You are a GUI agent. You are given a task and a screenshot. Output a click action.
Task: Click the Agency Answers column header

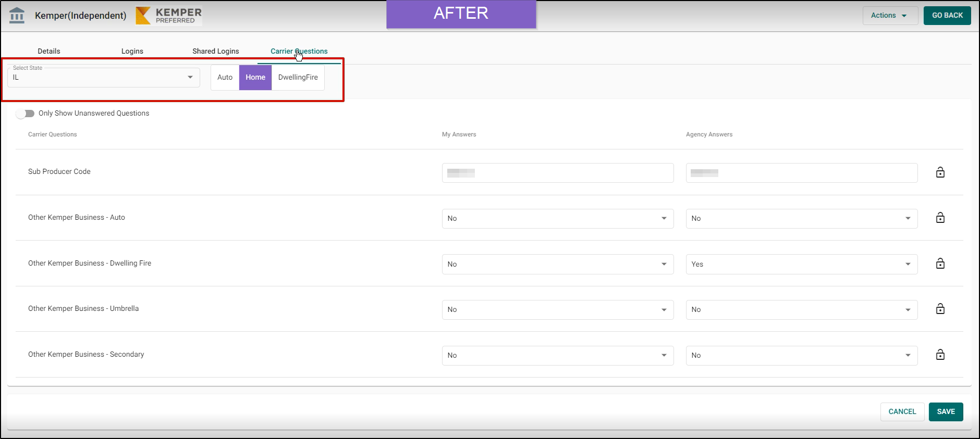(x=709, y=134)
